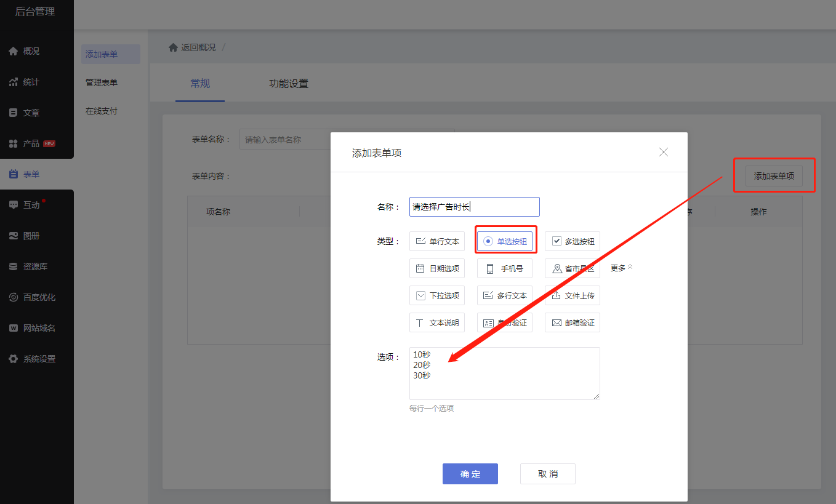Focus the 表单名称 input field
The height and width of the screenshot is (504, 836).
tap(347, 140)
